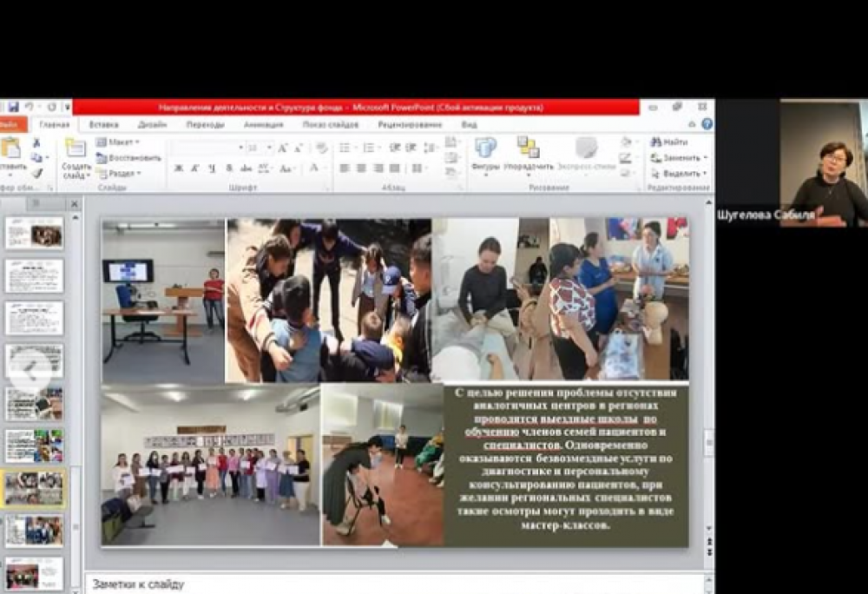Switch to the Дизайн tab
The height and width of the screenshot is (594, 868).
click(x=152, y=124)
